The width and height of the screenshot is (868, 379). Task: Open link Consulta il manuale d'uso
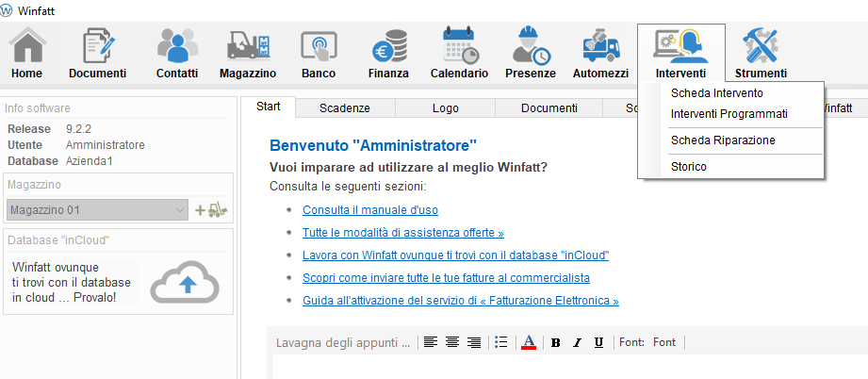(x=370, y=210)
